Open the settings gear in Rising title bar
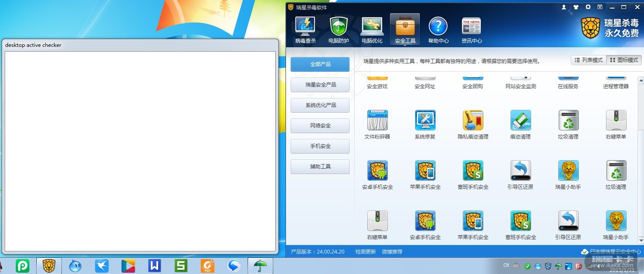644x274 pixels. [588, 7]
